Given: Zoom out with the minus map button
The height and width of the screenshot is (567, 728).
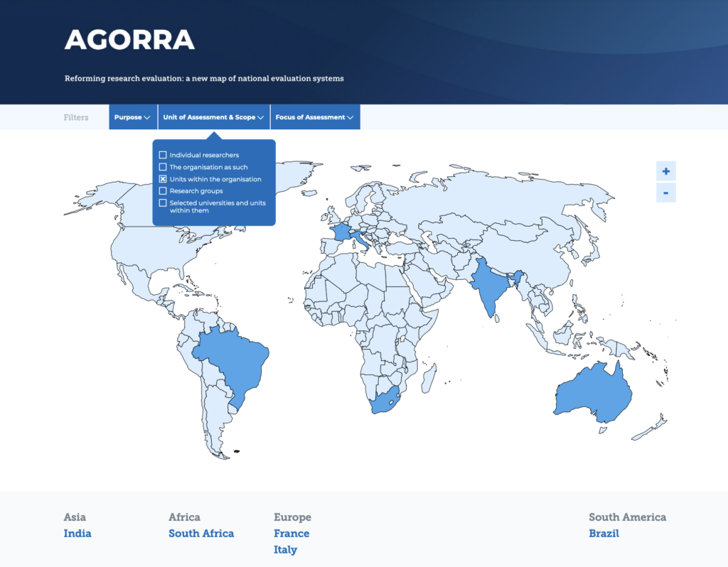Looking at the screenshot, I should coord(665,193).
